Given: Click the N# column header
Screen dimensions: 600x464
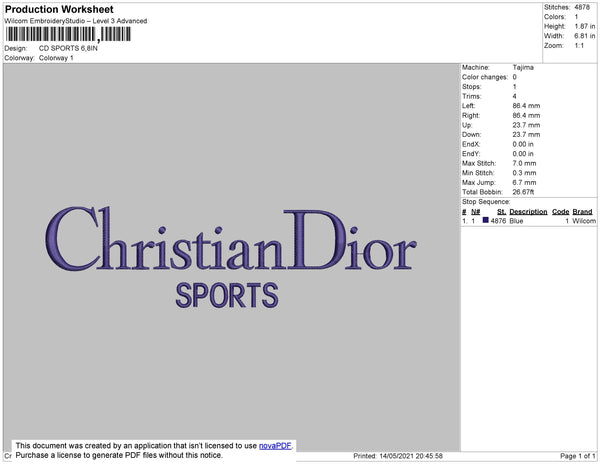Looking at the screenshot, I should coord(475,212).
